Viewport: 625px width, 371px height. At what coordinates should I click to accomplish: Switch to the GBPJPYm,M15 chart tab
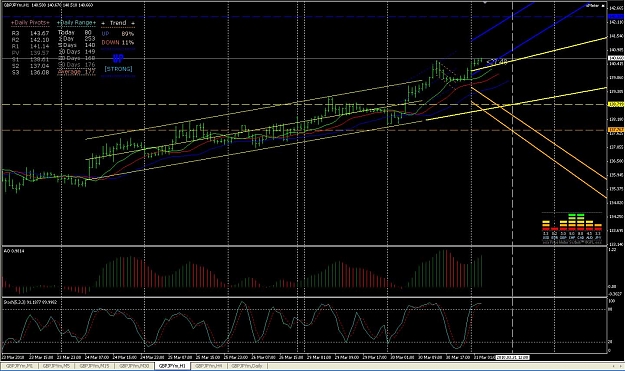pyautogui.click(x=94, y=366)
